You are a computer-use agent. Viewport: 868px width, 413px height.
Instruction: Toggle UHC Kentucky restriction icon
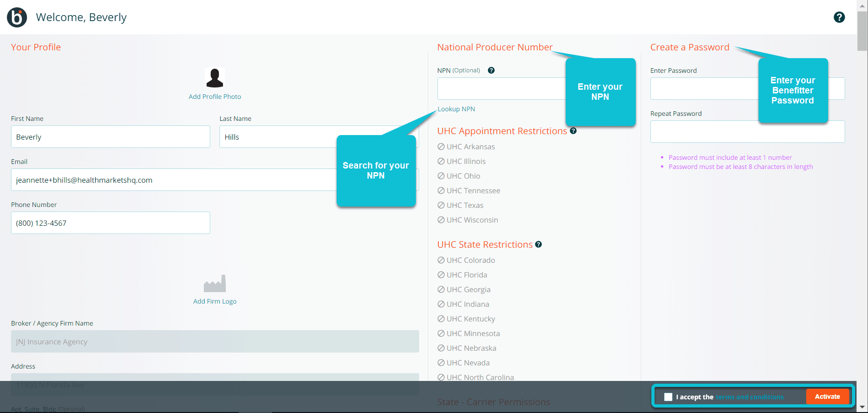(x=441, y=319)
